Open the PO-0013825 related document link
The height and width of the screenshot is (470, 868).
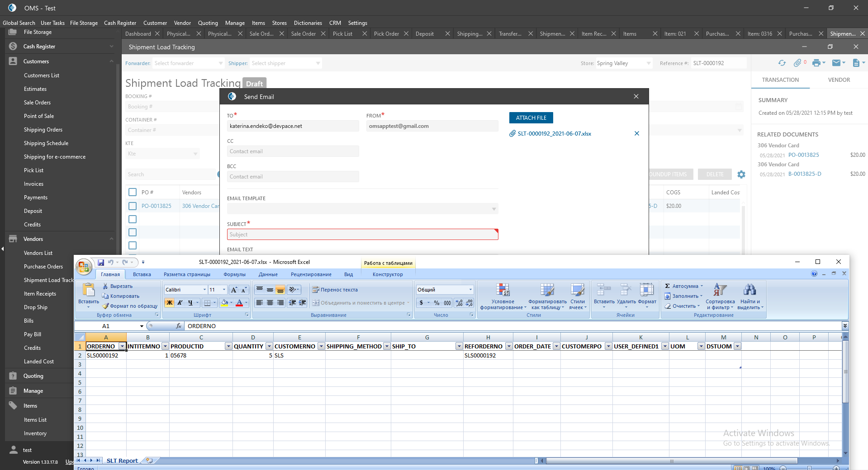(803, 155)
